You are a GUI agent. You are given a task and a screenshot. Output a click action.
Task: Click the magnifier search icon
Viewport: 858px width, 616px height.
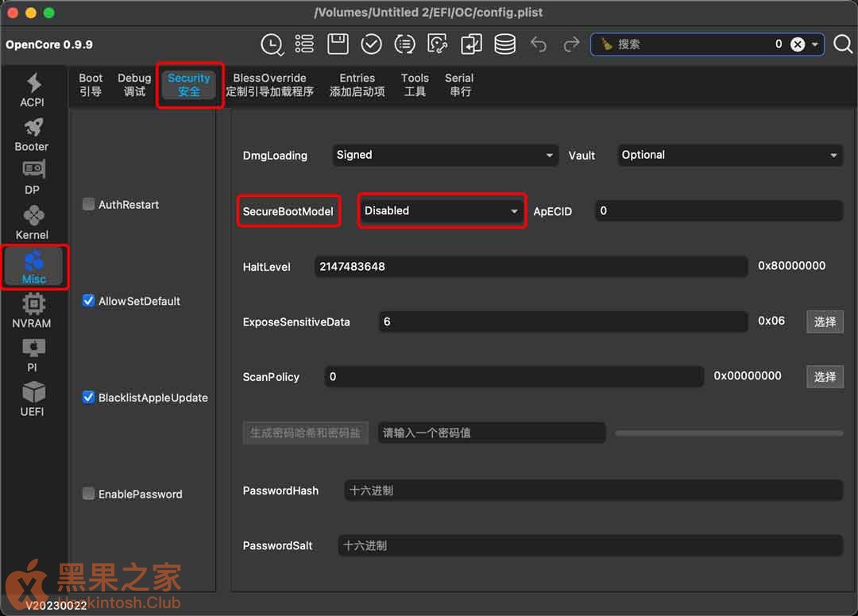click(x=843, y=44)
